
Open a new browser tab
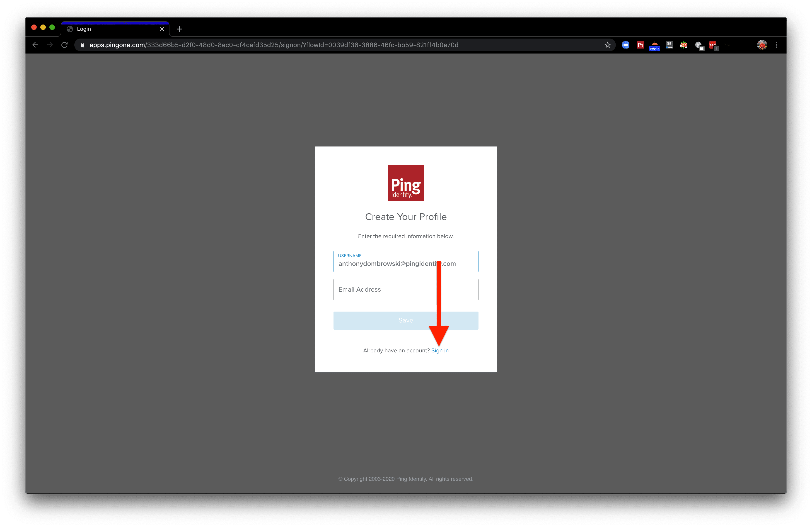click(179, 29)
